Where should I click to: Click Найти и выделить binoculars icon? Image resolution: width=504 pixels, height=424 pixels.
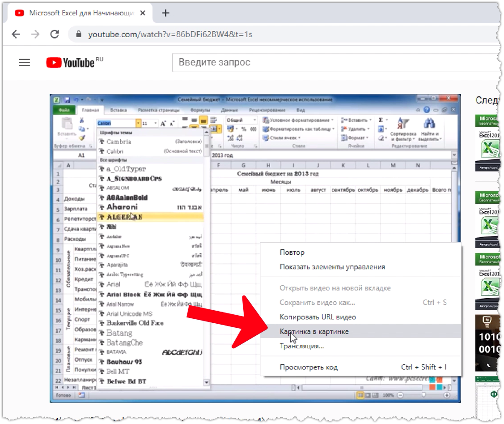click(x=429, y=124)
